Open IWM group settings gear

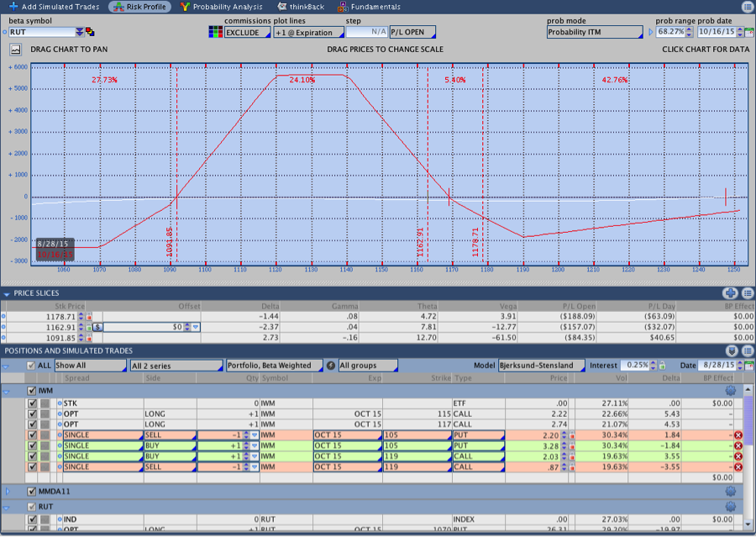pos(730,391)
